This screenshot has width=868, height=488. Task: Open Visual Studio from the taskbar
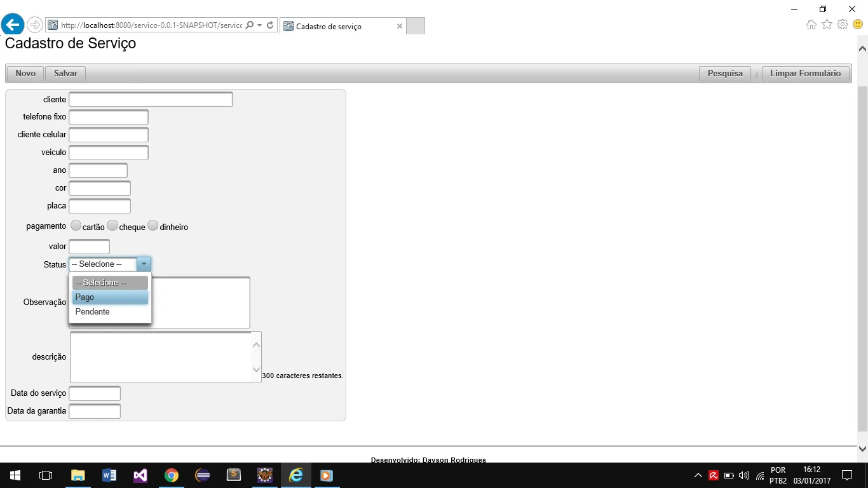(140, 475)
